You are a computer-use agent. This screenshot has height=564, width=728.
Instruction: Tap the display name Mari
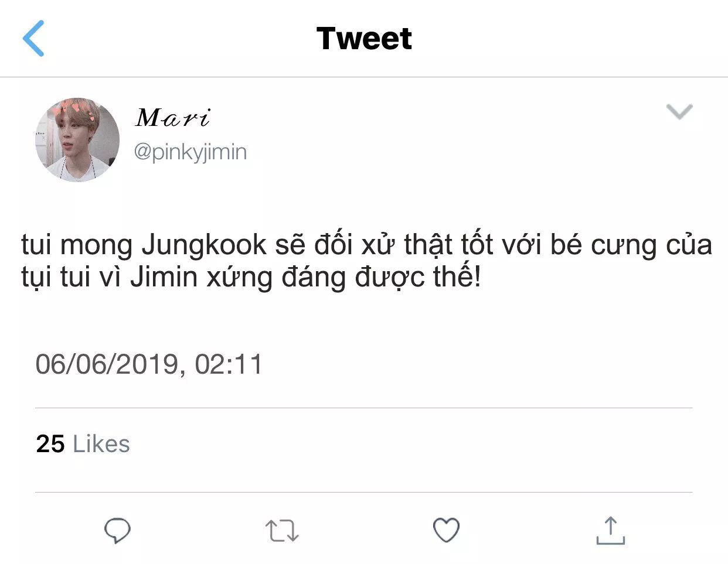172,118
